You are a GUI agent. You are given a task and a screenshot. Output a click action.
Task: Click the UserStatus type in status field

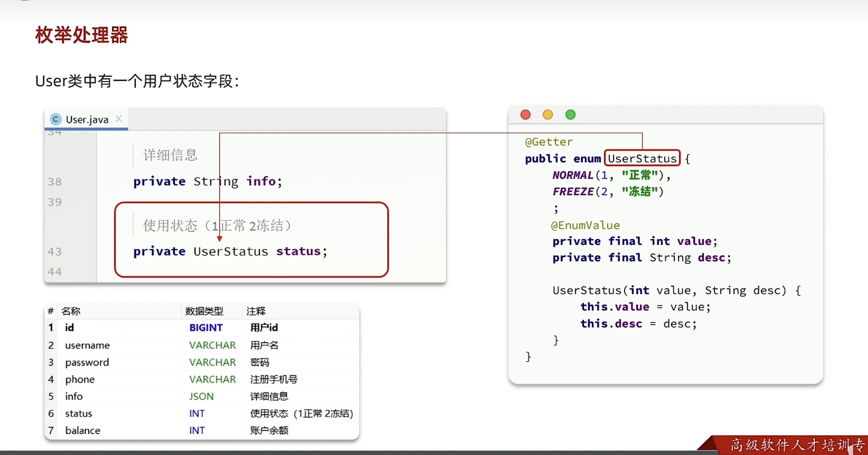coord(231,252)
